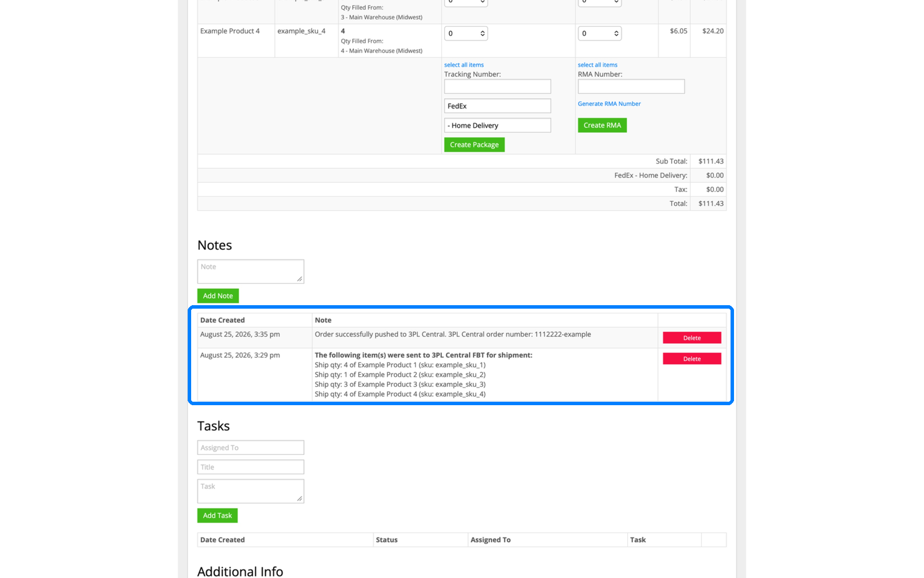Image resolution: width=924 pixels, height=578 pixels.
Task: Click 'select all items' above Tracking Number
Action: coord(464,65)
